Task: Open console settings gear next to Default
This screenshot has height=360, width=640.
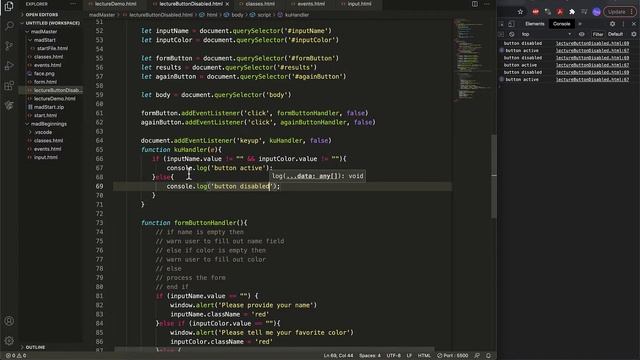Action: click(x=633, y=34)
